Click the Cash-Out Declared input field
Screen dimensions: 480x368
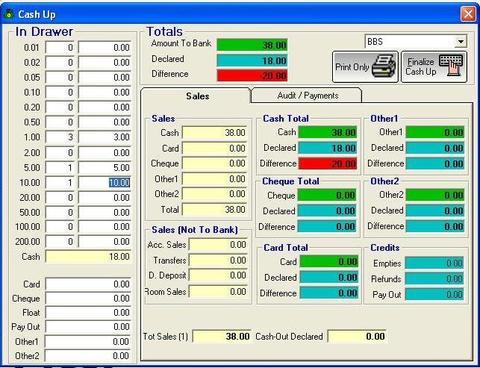(357, 336)
